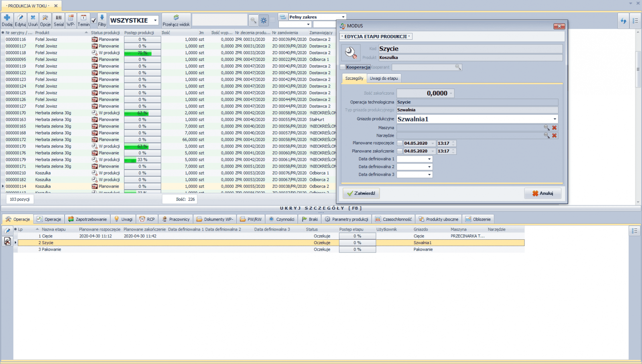Click the 33 % progress bar for serial 000000179
This screenshot has width=642, height=364.
pyautogui.click(x=142, y=160)
